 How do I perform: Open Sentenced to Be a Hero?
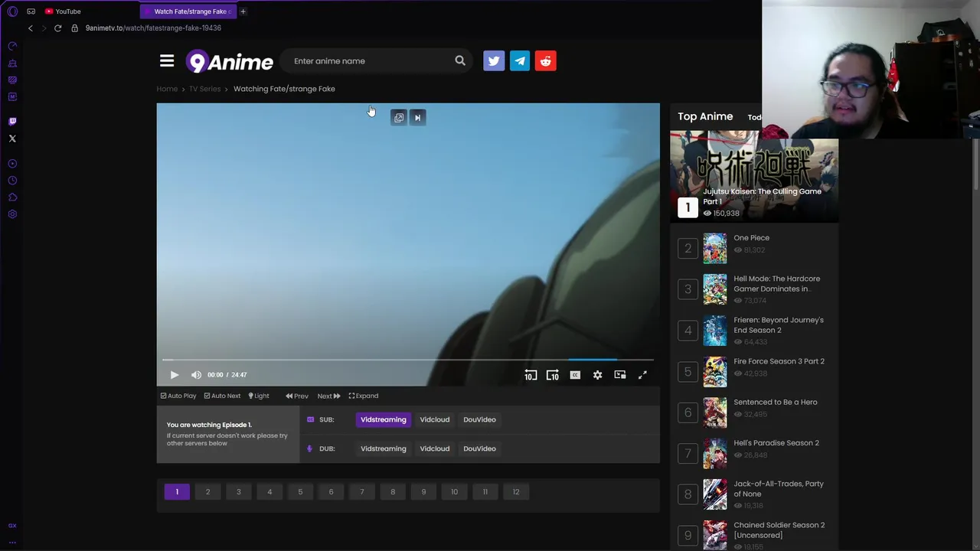pyautogui.click(x=776, y=402)
